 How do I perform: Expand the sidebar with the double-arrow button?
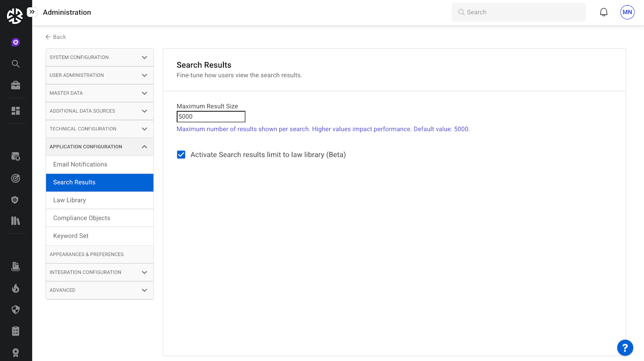[x=32, y=12]
